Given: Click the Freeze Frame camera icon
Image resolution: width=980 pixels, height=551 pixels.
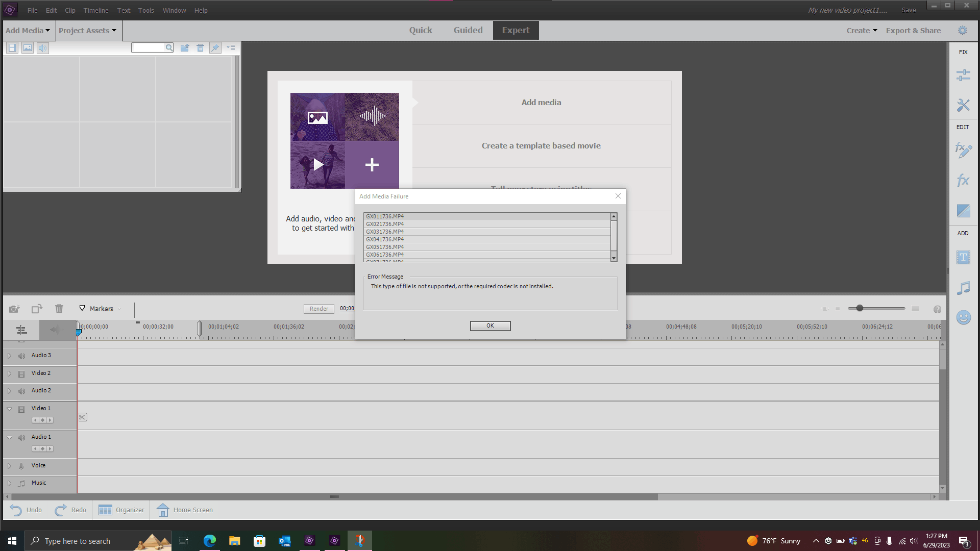Looking at the screenshot, I should [14, 309].
